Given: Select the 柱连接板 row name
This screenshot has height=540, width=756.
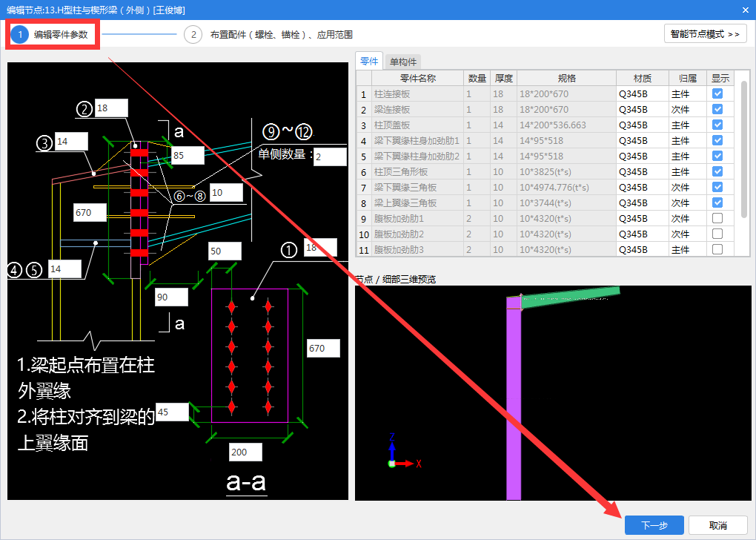Looking at the screenshot, I should click(x=417, y=93).
